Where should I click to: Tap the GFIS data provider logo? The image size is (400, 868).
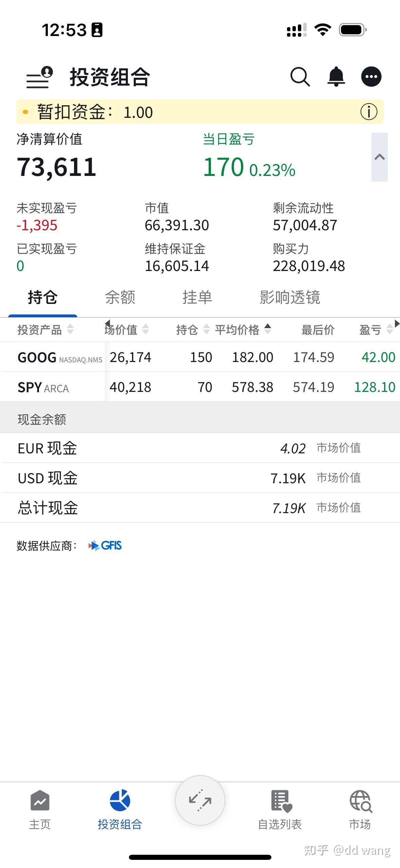coord(105,545)
